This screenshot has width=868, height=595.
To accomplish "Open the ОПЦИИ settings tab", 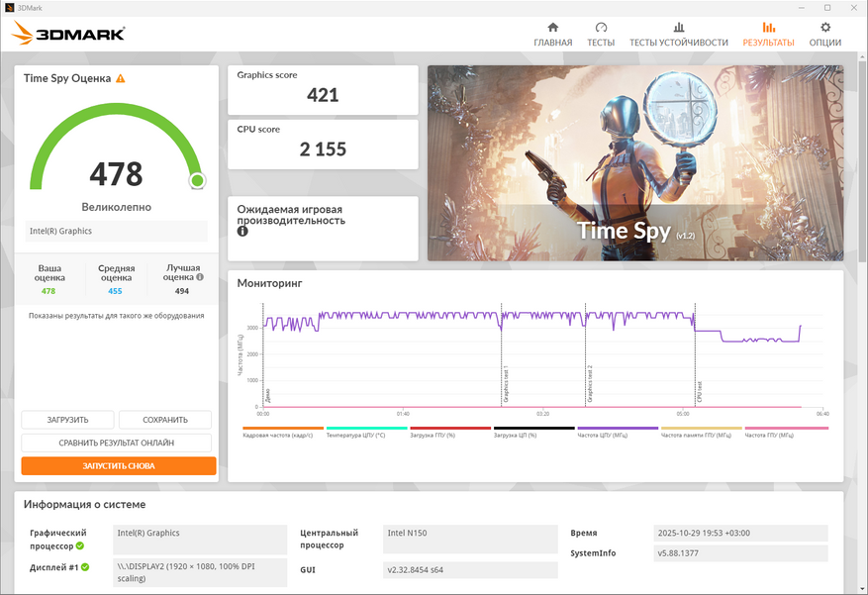I will click(x=824, y=35).
